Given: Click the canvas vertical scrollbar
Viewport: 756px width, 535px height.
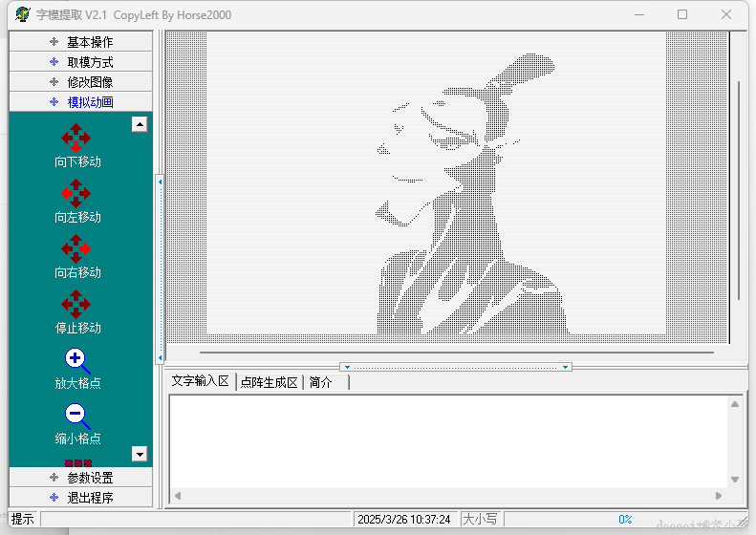Looking at the screenshot, I should [x=738, y=191].
